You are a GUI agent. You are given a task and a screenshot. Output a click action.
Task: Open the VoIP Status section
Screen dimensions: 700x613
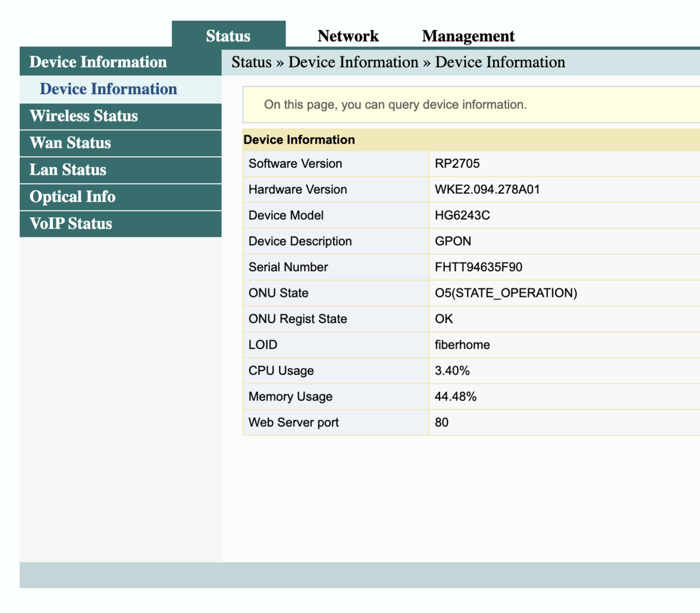tap(71, 224)
